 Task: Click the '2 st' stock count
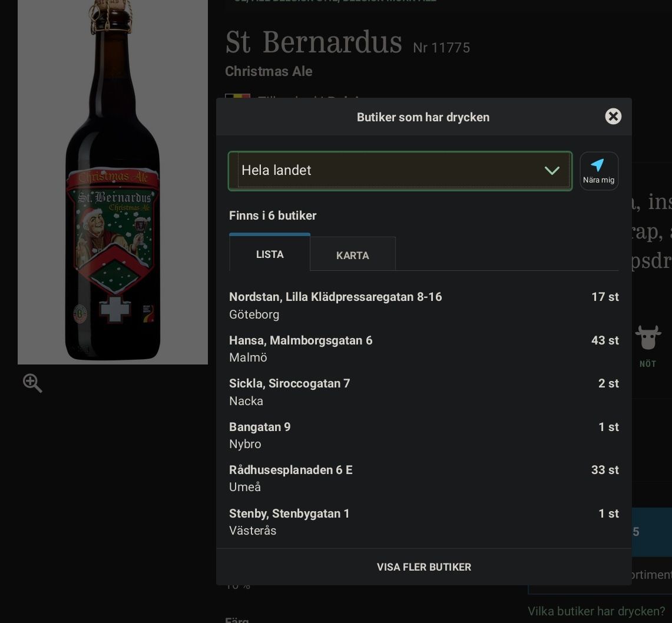(608, 383)
